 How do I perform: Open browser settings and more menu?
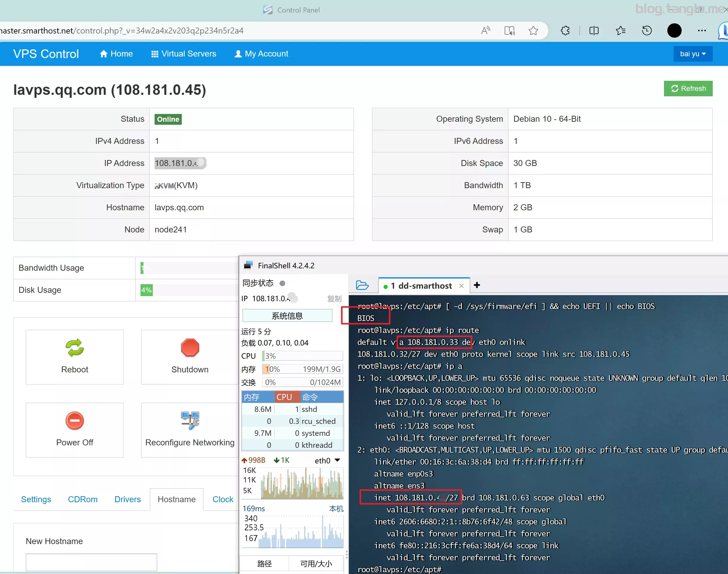702,31
